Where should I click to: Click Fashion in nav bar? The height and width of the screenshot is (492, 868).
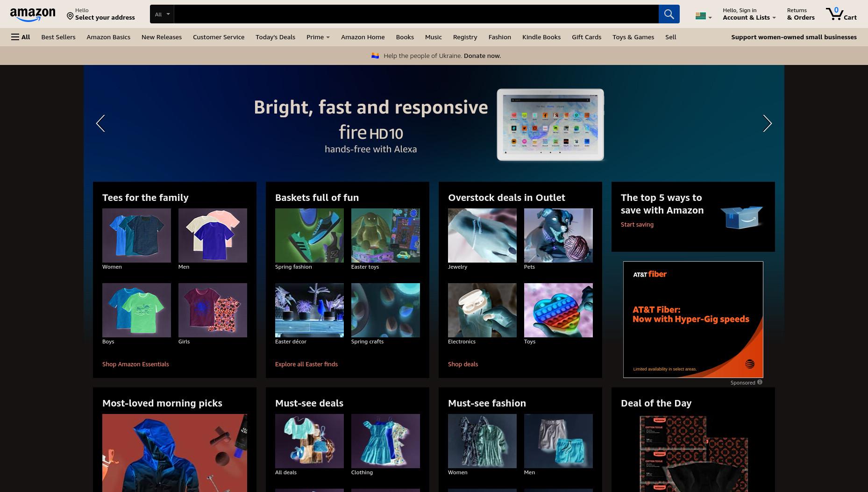pos(500,37)
